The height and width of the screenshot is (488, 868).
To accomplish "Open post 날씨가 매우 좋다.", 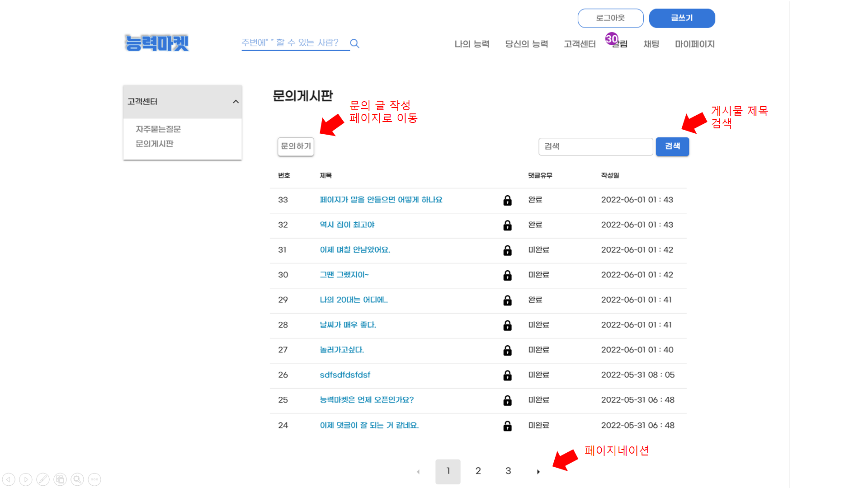I will (348, 325).
